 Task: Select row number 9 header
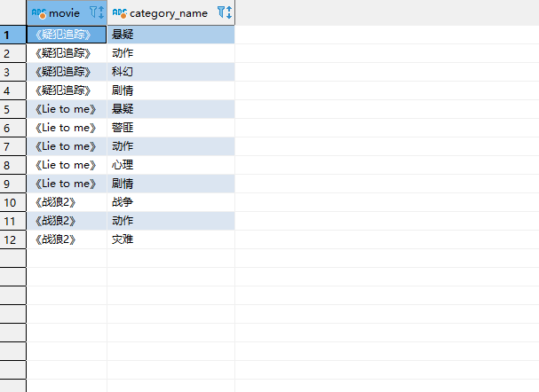click(x=13, y=184)
